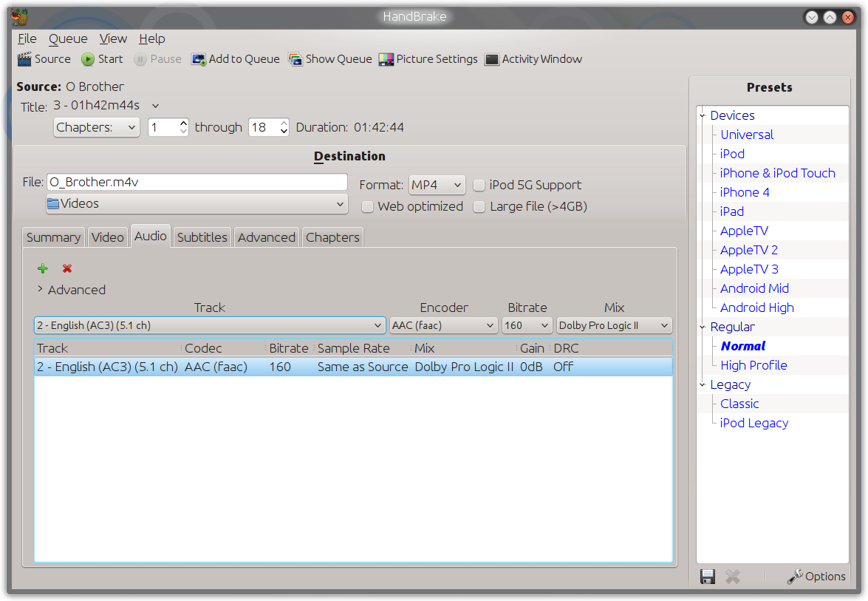
Task: Select the English AC3 audio track row
Action: (x=353, y=367)
